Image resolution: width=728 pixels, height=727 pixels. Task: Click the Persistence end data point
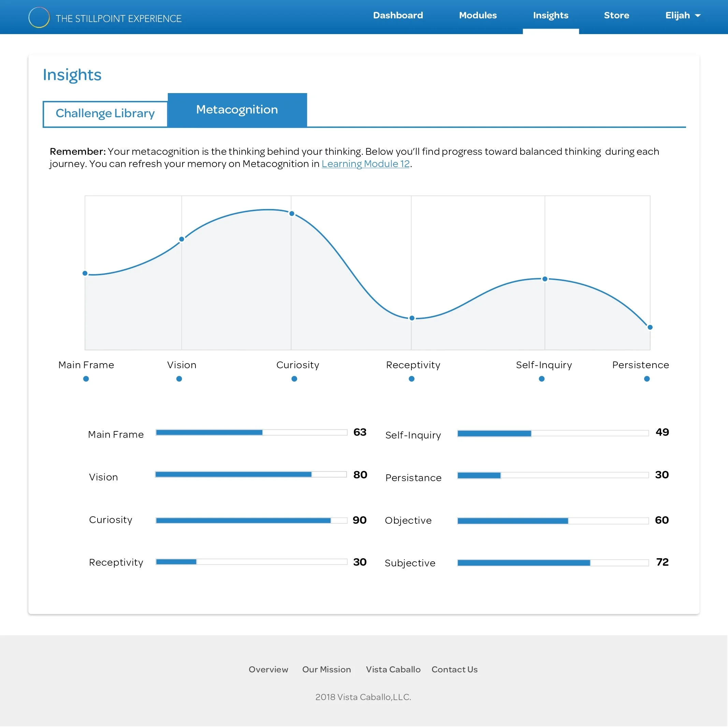650,327
